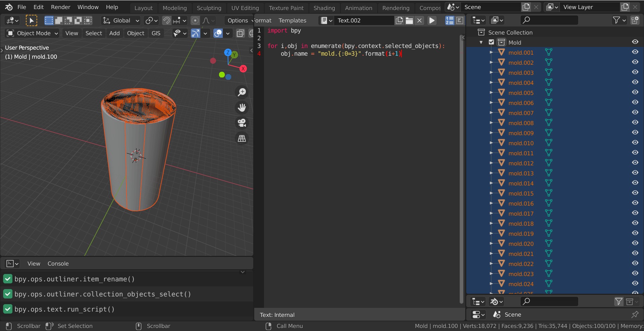Open the Render menu
This screenshot has height=331, width=644.
(x=60, y=7)
